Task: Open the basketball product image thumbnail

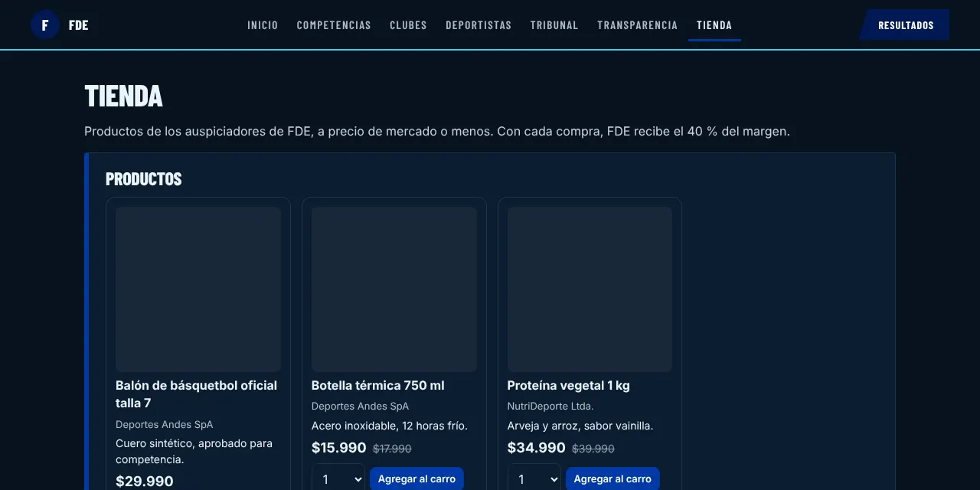Action: tap(198, 289)
